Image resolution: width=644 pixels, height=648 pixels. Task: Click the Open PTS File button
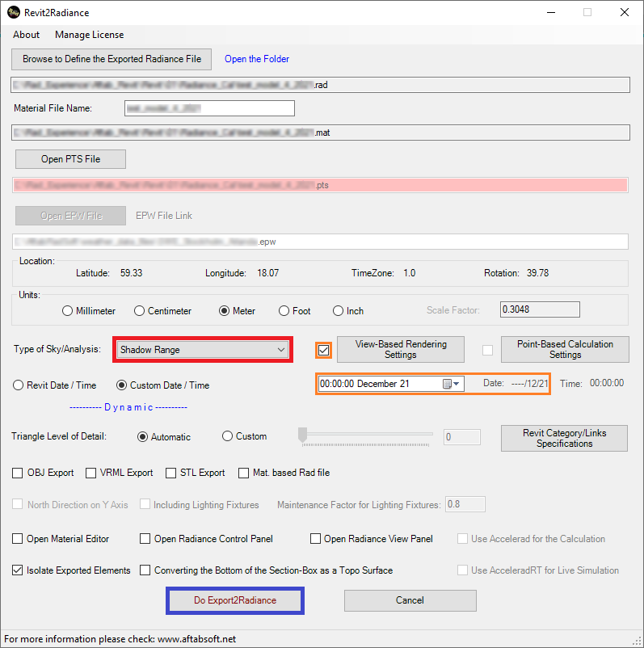[70, 159]
